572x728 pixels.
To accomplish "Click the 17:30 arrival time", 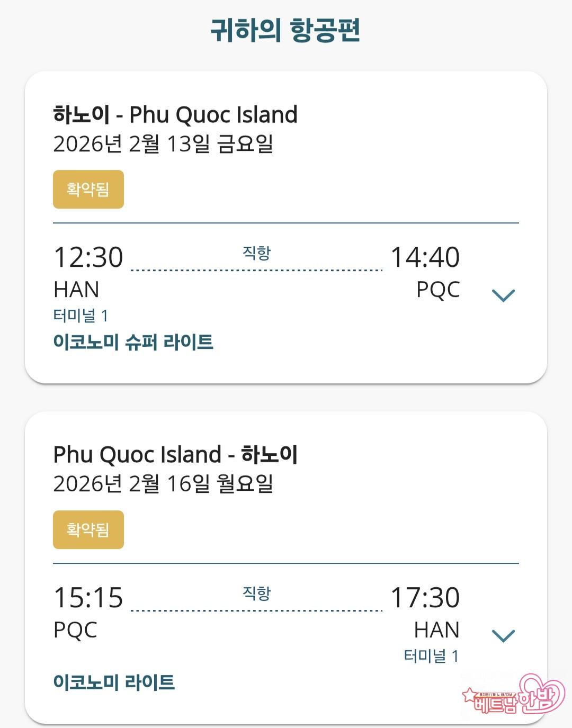I will 425,598.
